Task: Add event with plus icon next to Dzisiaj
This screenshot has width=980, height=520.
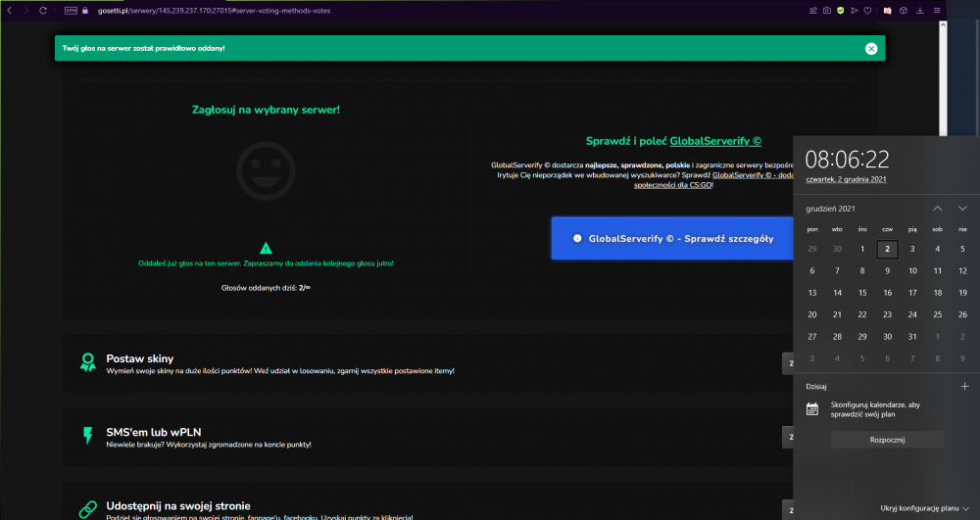Action: coord(965,387)
